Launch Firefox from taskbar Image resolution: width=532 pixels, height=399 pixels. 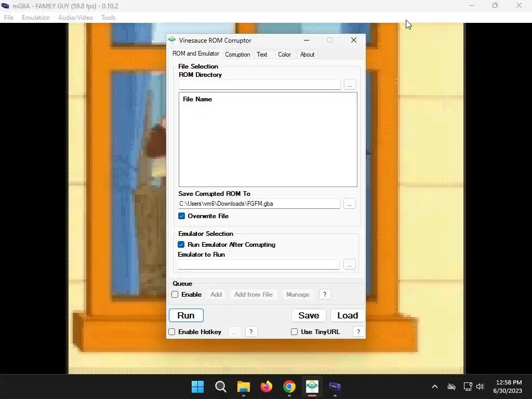(x=267, y=387)
